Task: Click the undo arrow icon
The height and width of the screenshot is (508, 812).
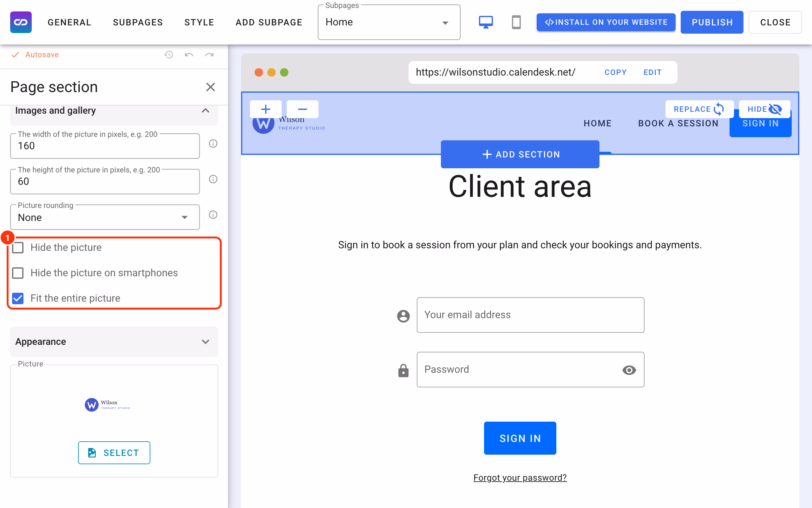Action: point(189,54)
